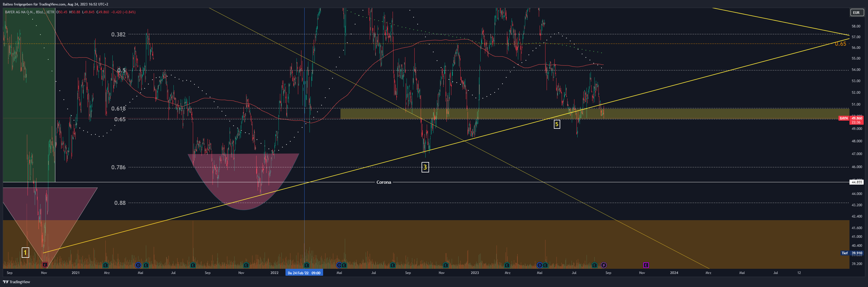Screen dimensions: 868x287
Task: Open the earnings marker in August 2023
Action: (594, 265)
